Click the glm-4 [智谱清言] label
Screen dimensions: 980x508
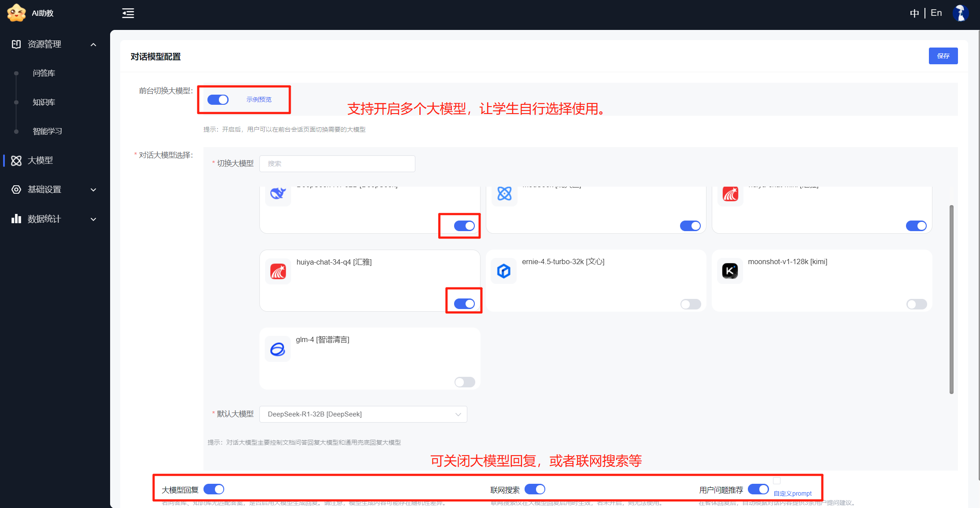[322, 339]
